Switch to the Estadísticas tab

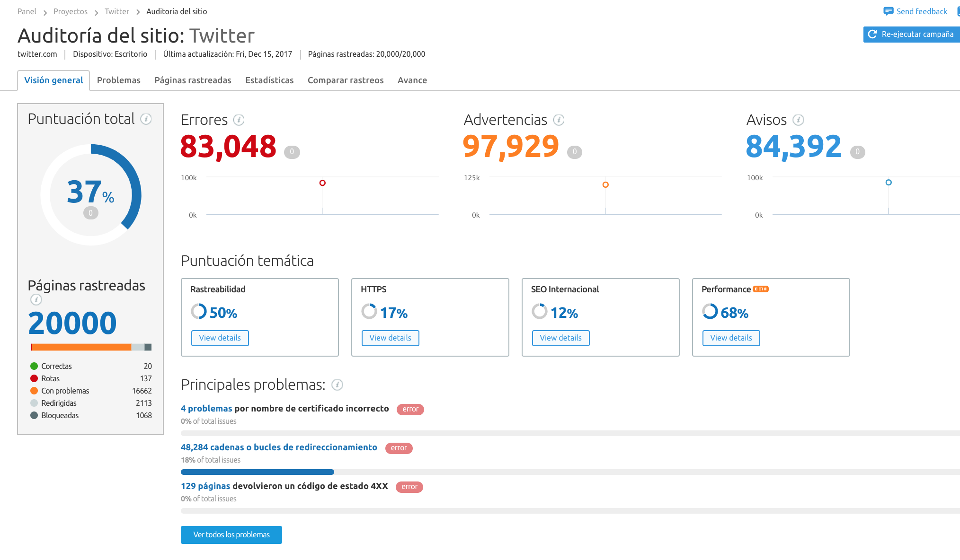coord(269,80)
